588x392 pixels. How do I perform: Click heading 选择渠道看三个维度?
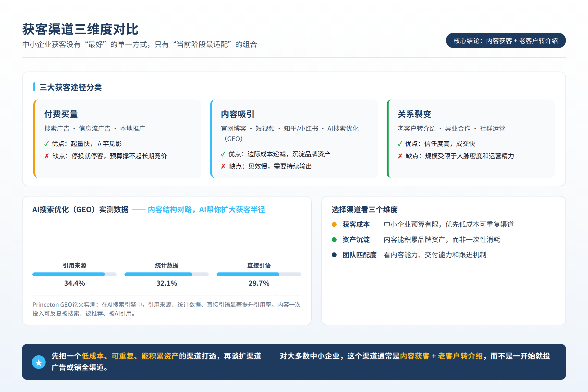tap(365, 209)
